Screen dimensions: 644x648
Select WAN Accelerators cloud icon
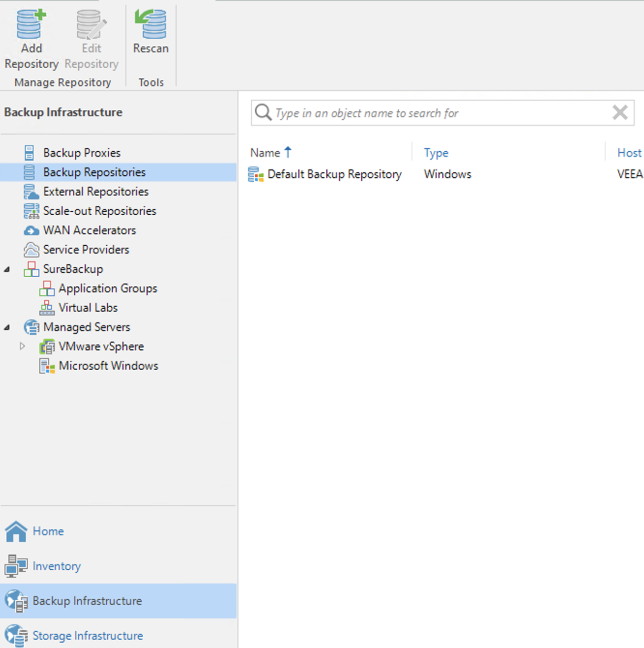click(x=31, y=230)
